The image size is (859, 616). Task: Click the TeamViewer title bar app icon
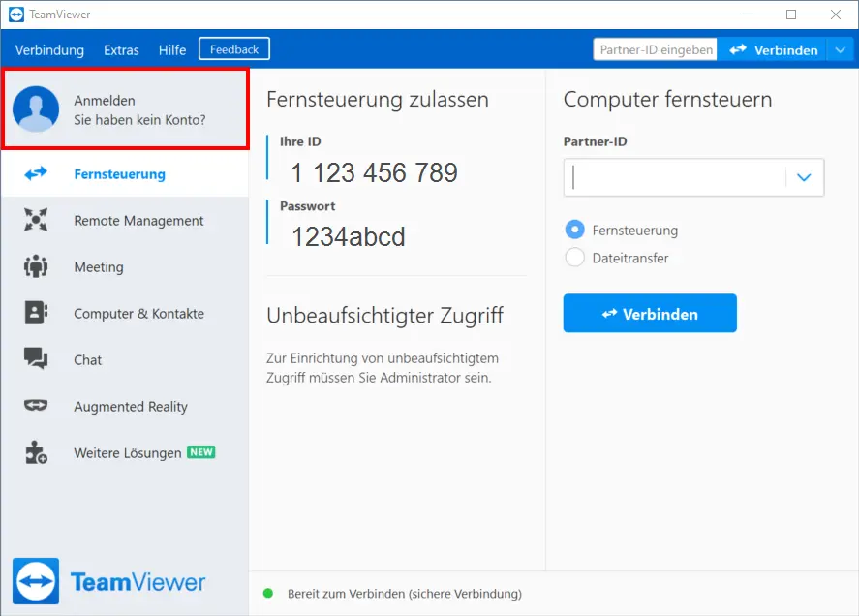tap(16, 15)
